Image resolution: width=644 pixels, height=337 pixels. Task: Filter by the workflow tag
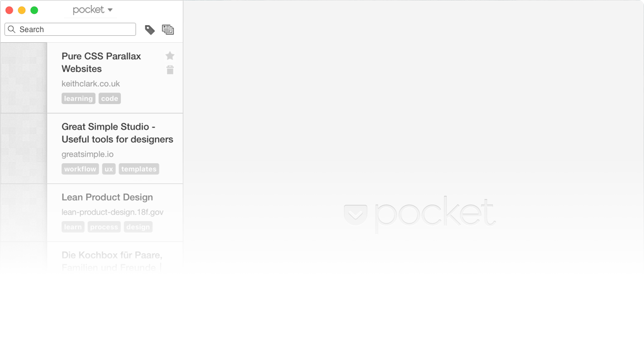pos(80,169)
